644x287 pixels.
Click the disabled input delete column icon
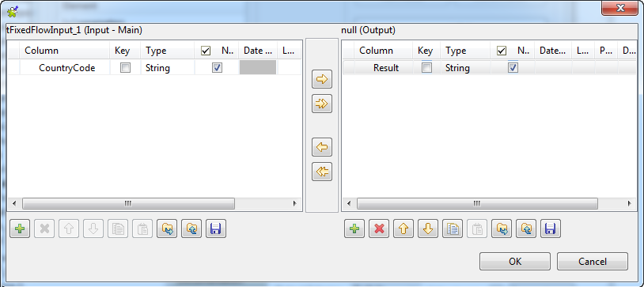click(44, 228)
